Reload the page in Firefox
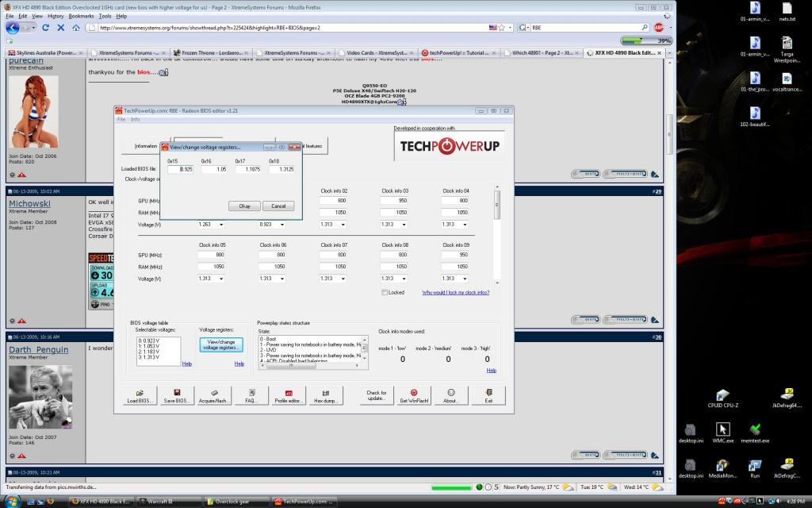Viewport: 812px width, 508px height. 45,28
